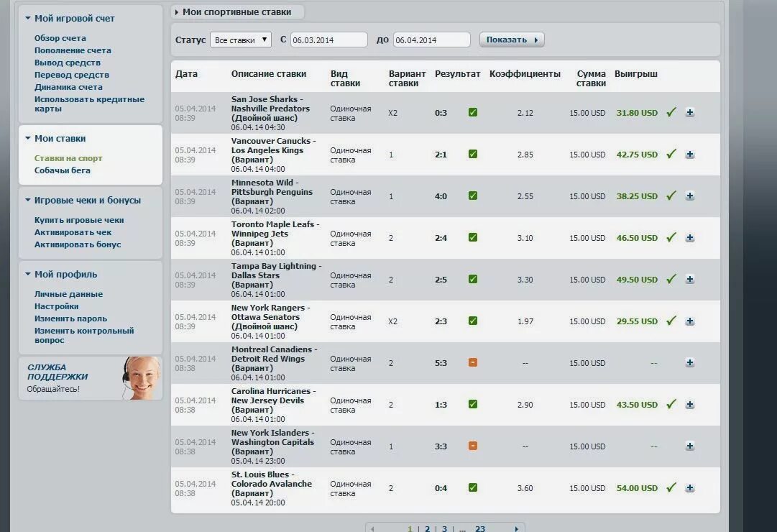Click the 'Дата' column header

click(x=186, y=74)
